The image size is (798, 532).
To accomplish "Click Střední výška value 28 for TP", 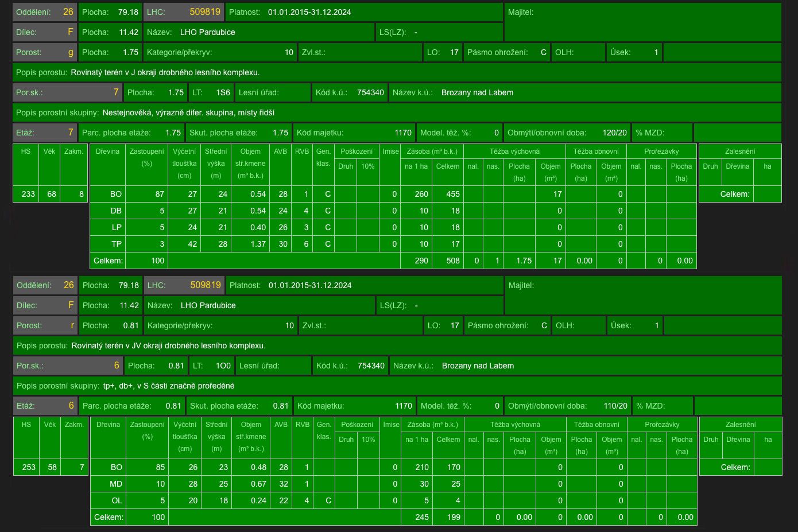I will coord(223,244).
